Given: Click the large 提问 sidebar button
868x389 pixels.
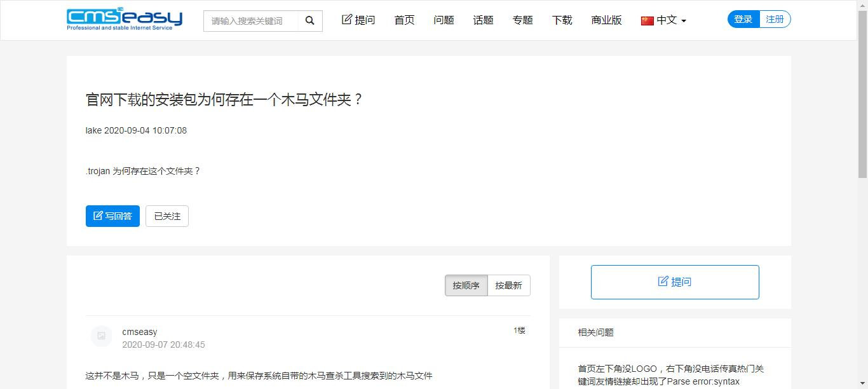Looking at the screenshot, I should coord(675,282).
